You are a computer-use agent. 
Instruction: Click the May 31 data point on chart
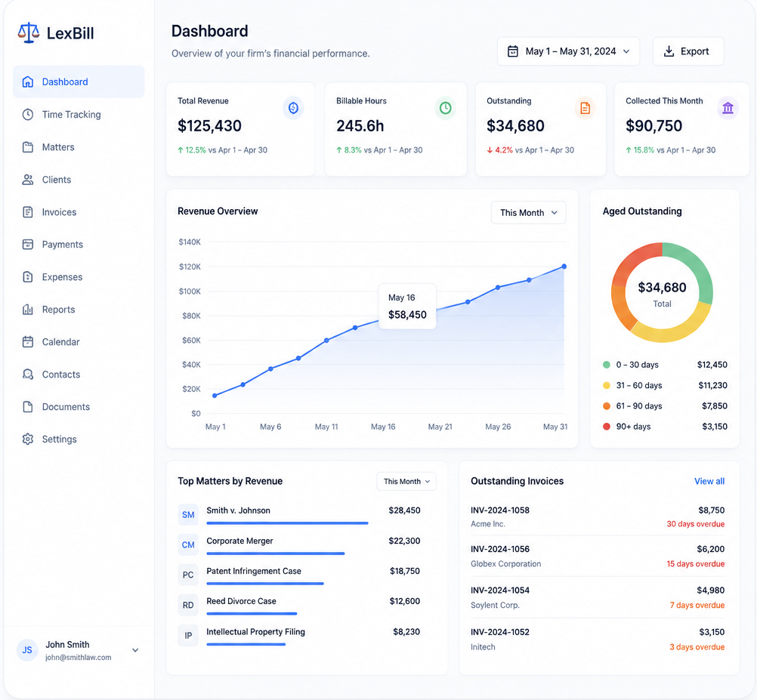coord(564,267)
